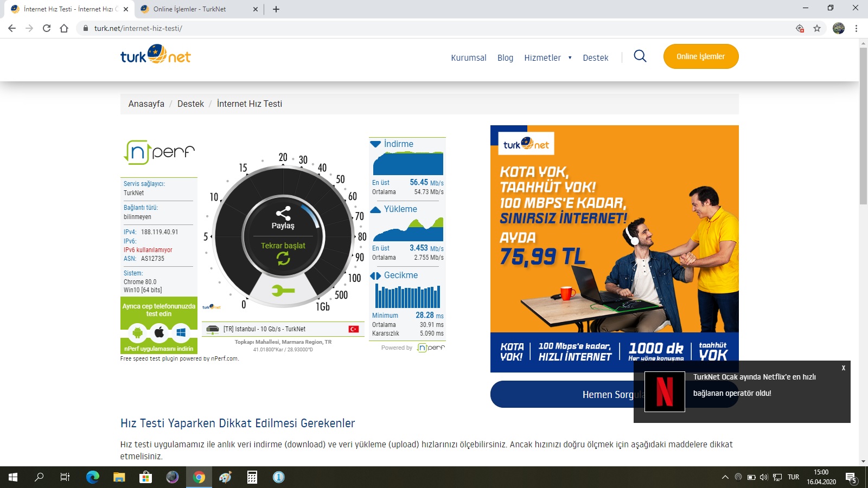Restart the test with Tekrar başlat
868x488 pixels.
(x=283, y=253)
